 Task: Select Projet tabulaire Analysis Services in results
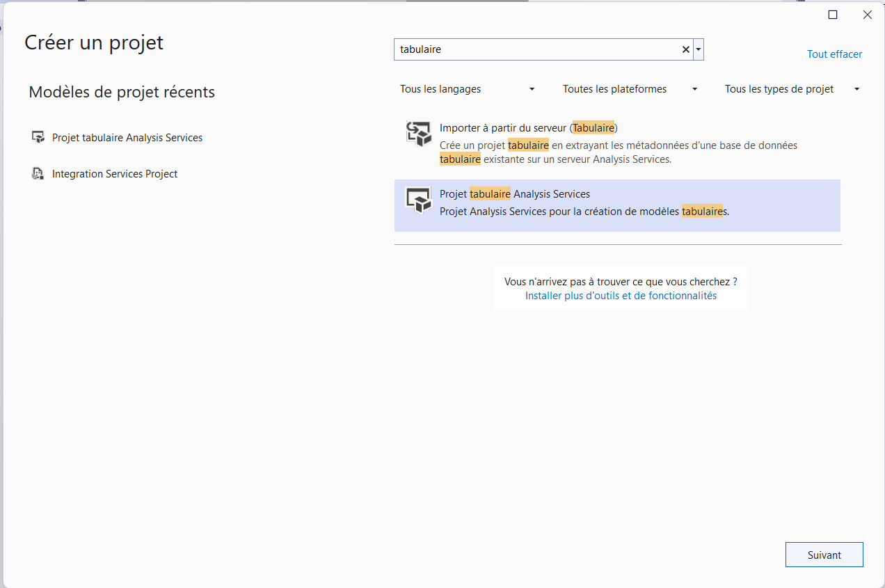point(617,205)
